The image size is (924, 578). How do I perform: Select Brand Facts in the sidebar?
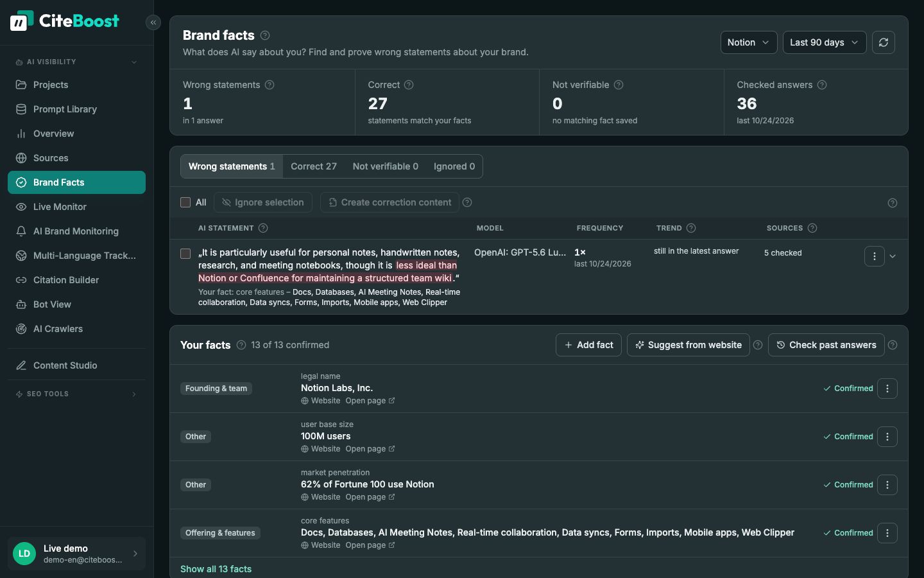76,182
